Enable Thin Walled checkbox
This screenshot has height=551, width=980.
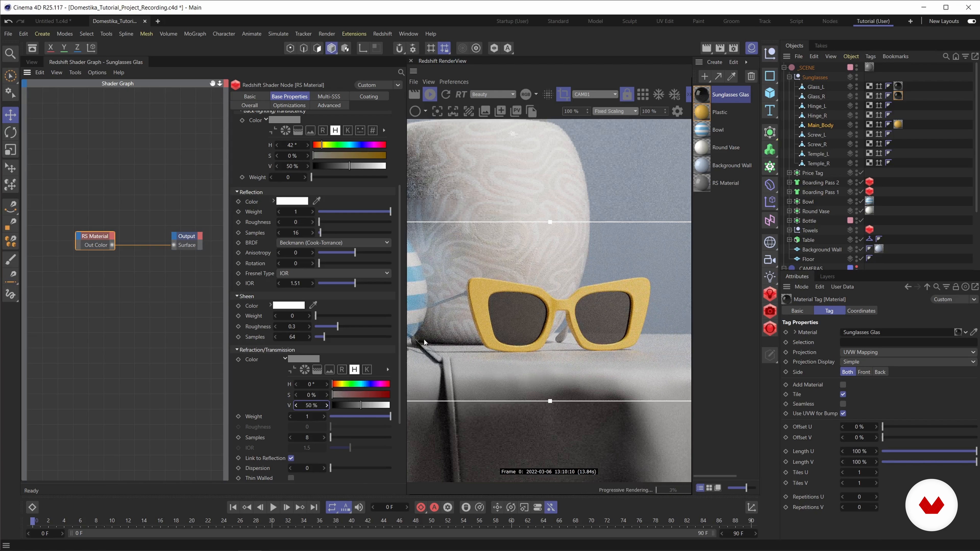pyautogui.click(x=291, y=478)
